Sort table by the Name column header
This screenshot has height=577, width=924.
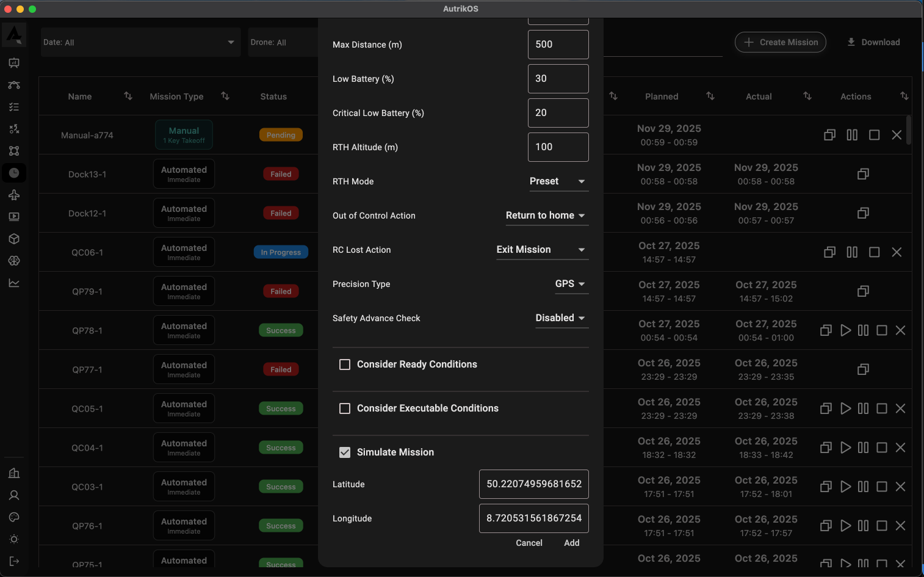pyautogui.click(x=80, y=96)
